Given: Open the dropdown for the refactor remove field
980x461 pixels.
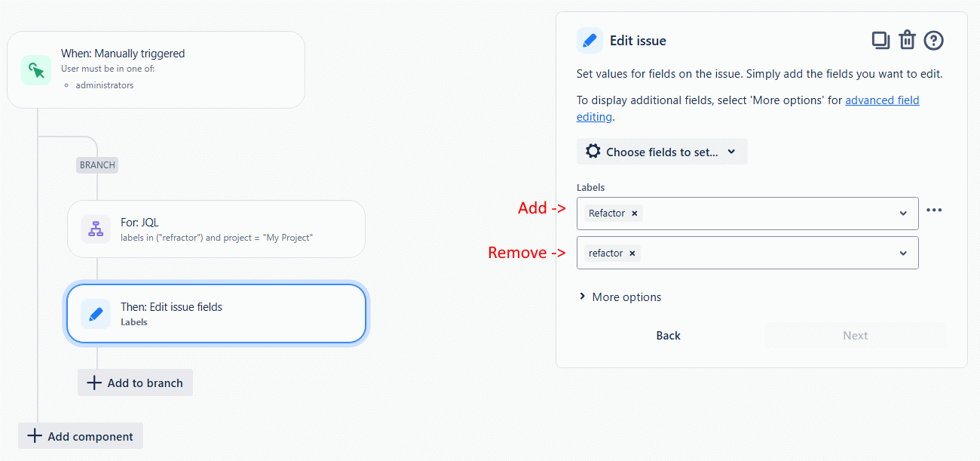Looking at the screenshot, I should [x=903, y=253].
